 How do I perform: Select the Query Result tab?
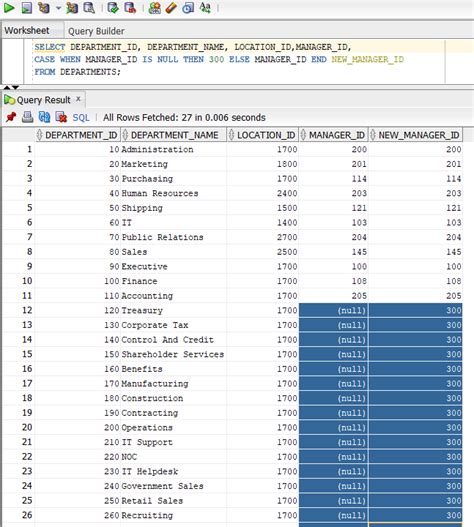pyautogui.click(x=43, y=100)
